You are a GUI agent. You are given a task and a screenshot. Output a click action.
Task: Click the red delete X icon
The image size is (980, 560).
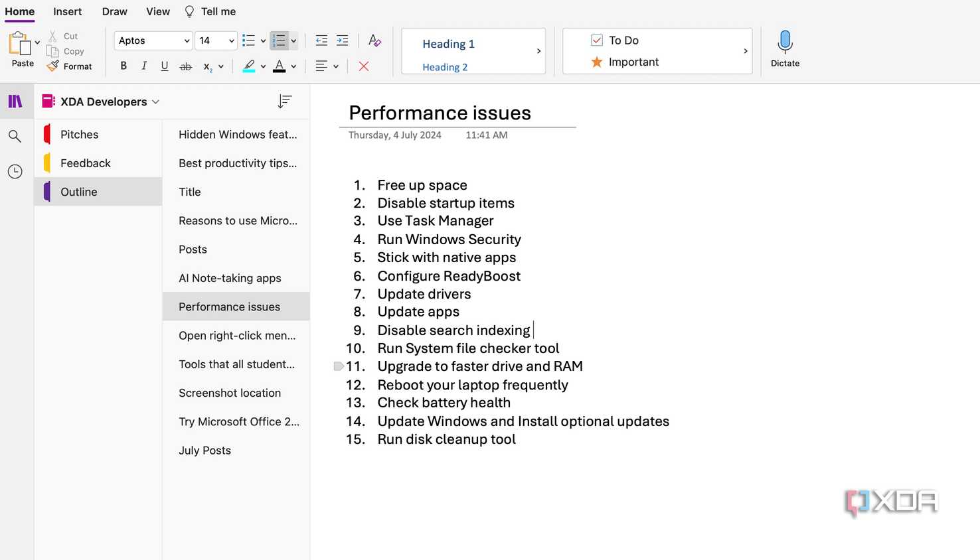click(x=364, y=66)
